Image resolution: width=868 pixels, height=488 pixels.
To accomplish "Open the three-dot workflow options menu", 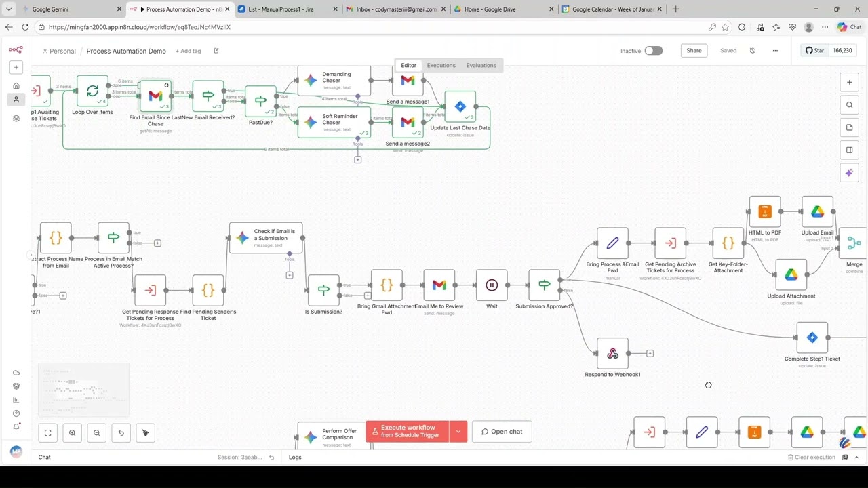I will coord(775,51).
